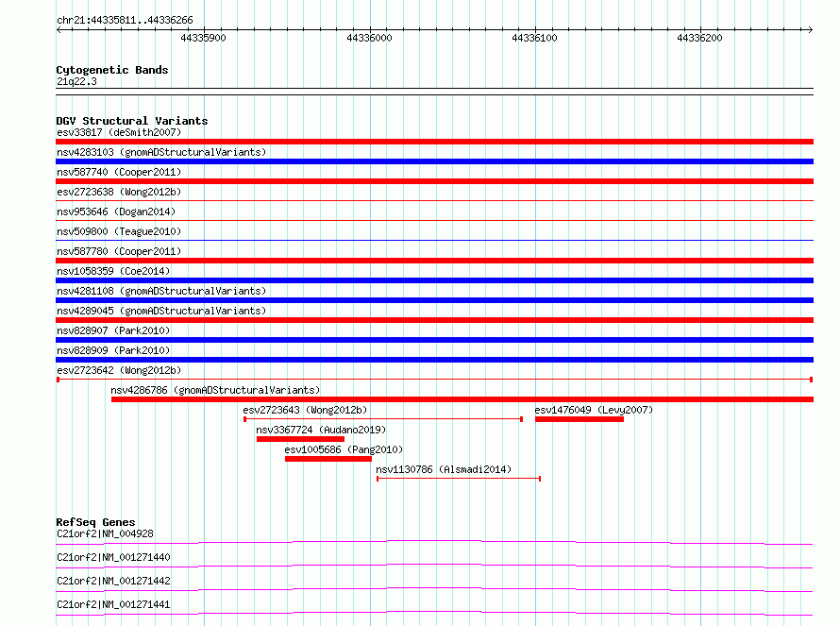Click the chr21:44335811..44336266 region label
The image size is (840, 626).
click(x=125, y=21)
